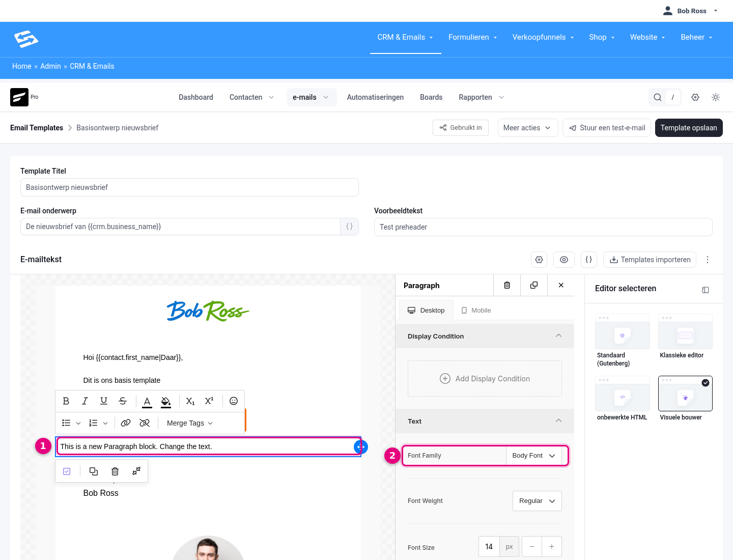Insert a link in the paragraph

(x=126, y=423)
